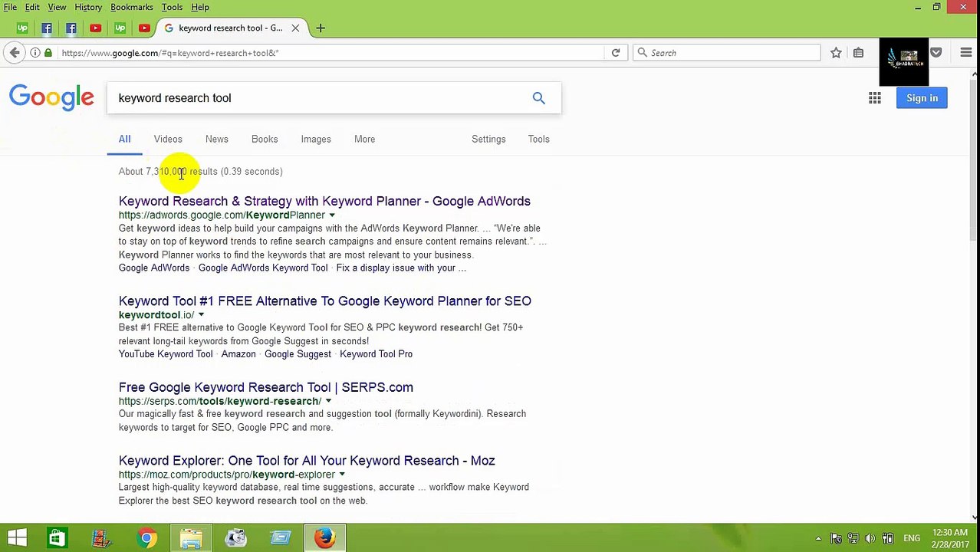This screenshot has height=552, width=980.
Task: Select the All results tab
Action: point(124,140)
